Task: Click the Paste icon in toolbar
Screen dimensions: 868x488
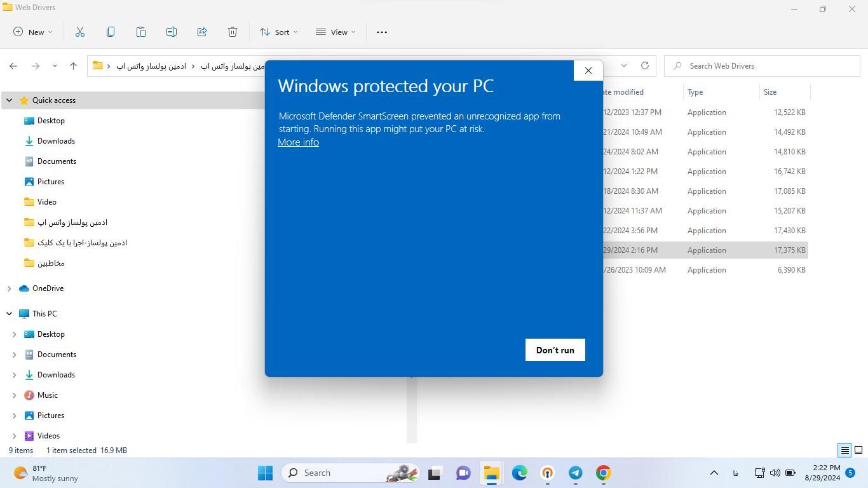Action: [x=141, y=32]
